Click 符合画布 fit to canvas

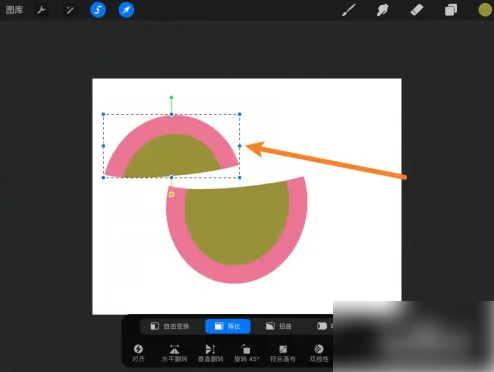pyautogui.click(x=283, y=353)
